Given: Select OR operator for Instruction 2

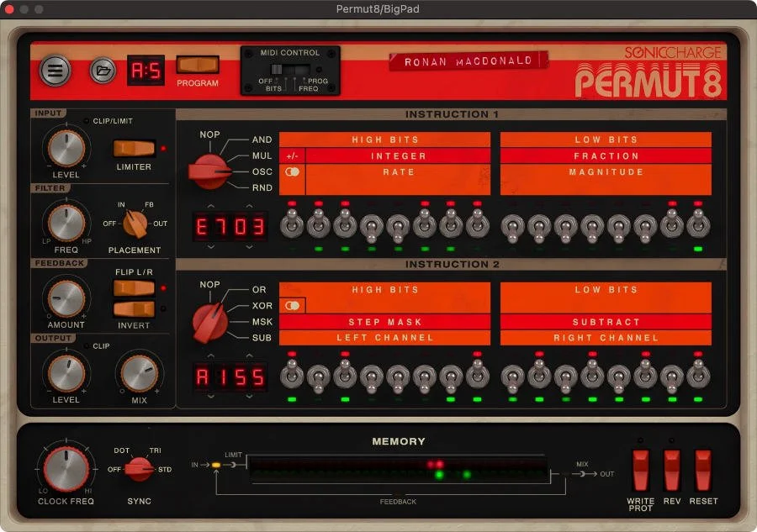Looking at the screenshot, I should [x=259, y=289].
